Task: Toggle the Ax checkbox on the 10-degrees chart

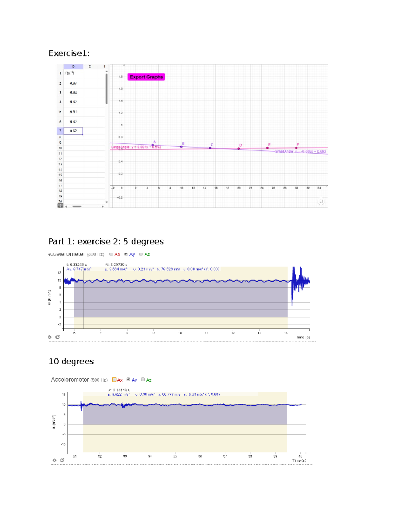Action: pos(114,380)
